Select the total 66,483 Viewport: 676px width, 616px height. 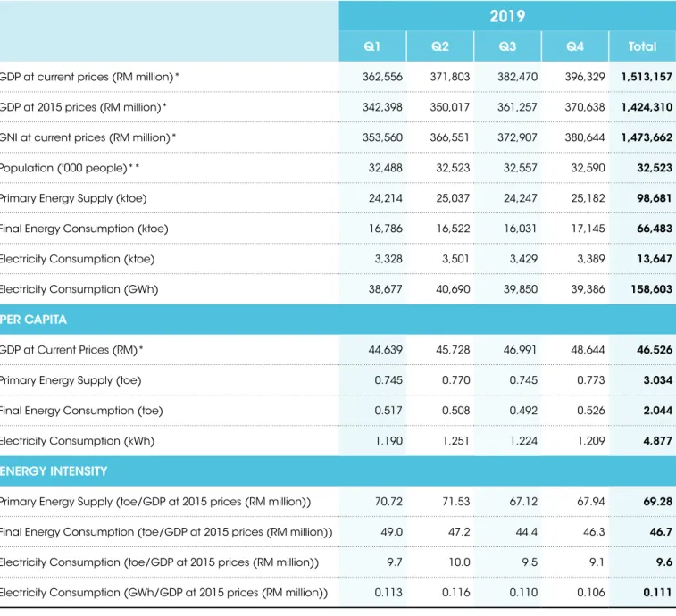coord(655,229)
